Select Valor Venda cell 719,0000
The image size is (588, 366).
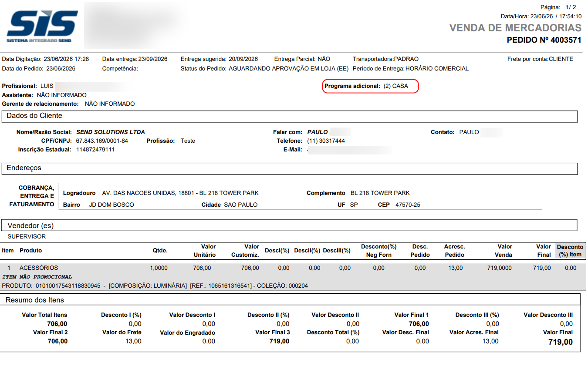[x=500, y=268]
